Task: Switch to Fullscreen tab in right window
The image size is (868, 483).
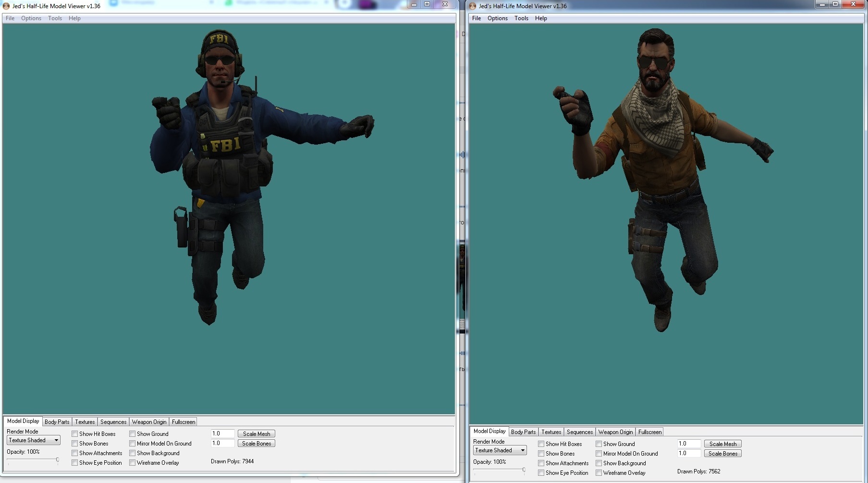Action: (x=650, y=432)
